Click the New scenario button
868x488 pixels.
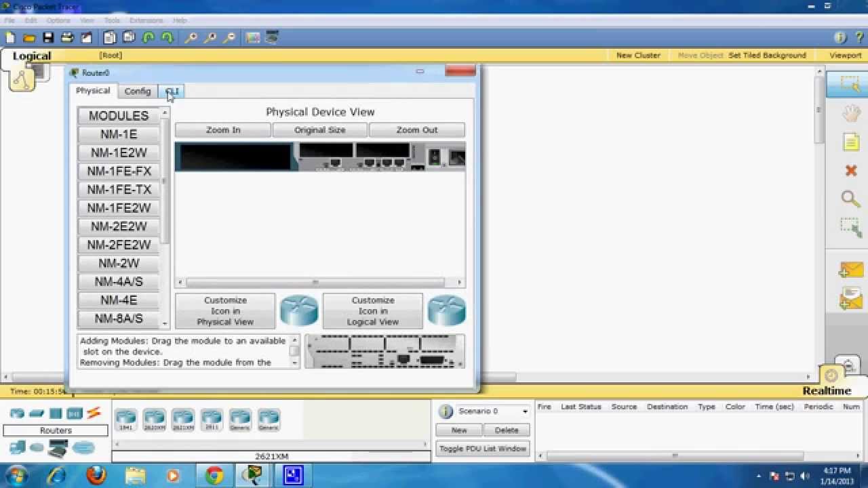459,430
